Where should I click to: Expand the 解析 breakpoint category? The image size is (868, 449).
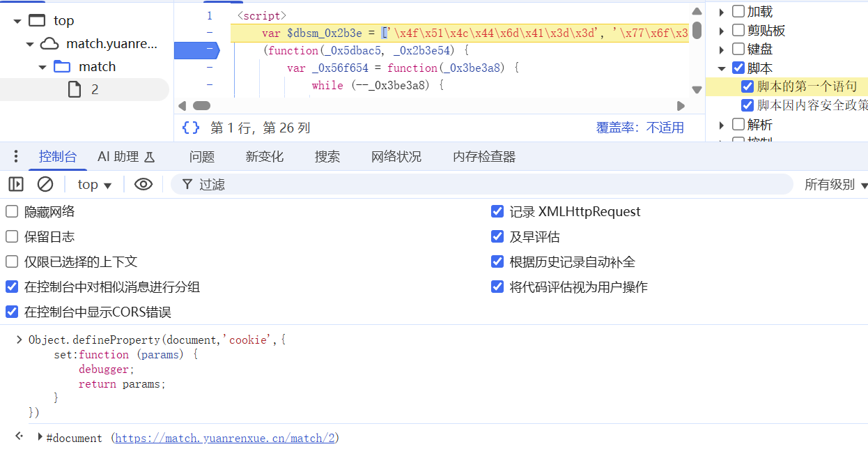722,125
